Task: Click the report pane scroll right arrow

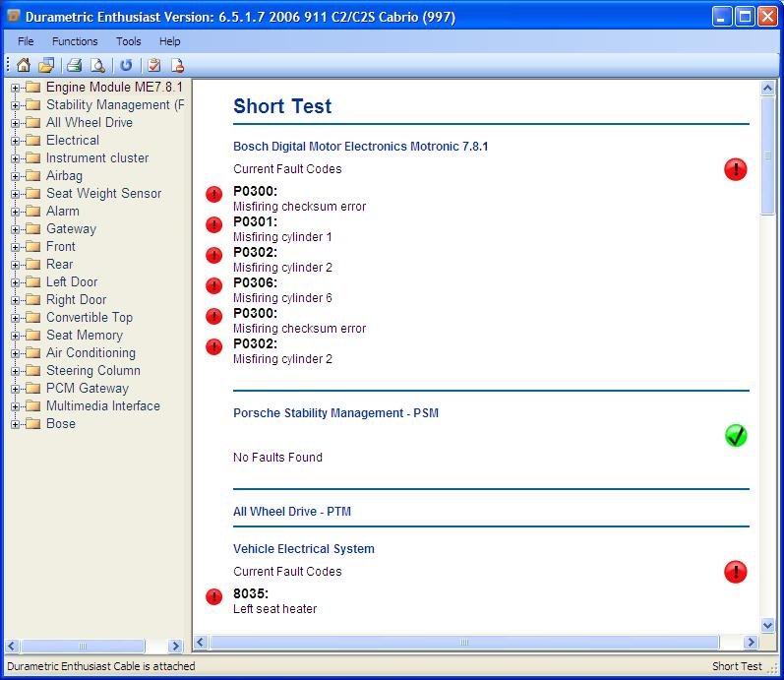Action: (751, 642)
